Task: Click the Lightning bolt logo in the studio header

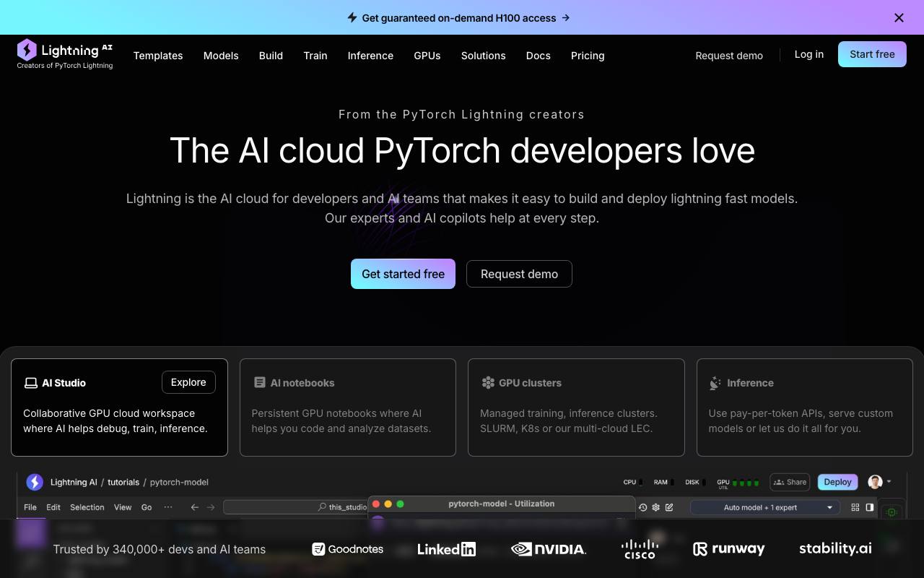Action: point(35,482)
